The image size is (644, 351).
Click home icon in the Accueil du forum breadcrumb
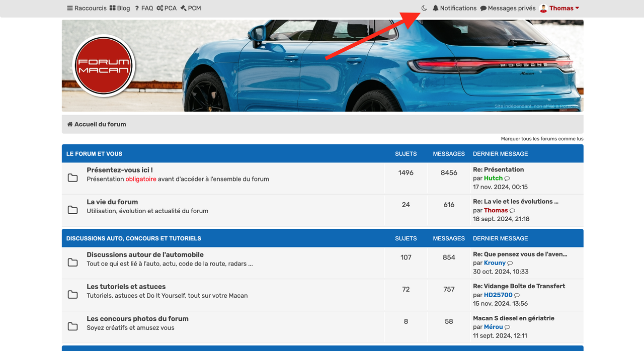click(x=70, y=124)
